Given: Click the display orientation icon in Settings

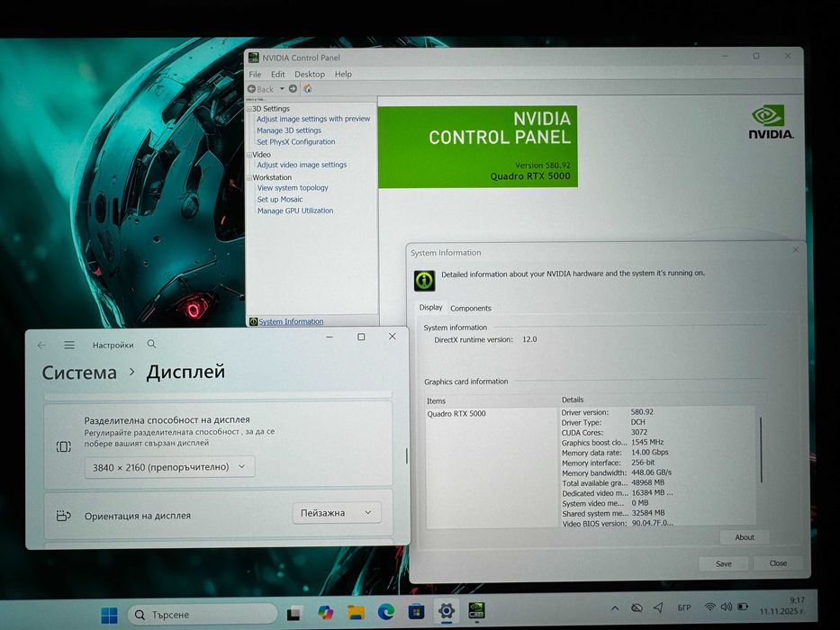Looking at the screenshot, I should click(x=63, y=516).
